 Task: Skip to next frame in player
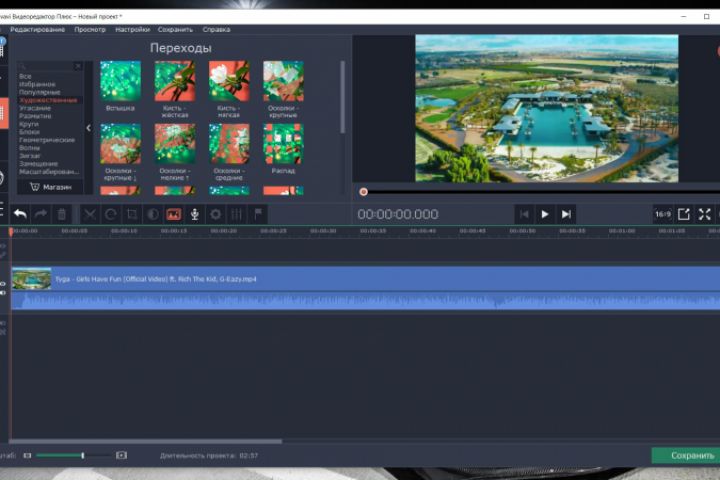tap(566, 214)
